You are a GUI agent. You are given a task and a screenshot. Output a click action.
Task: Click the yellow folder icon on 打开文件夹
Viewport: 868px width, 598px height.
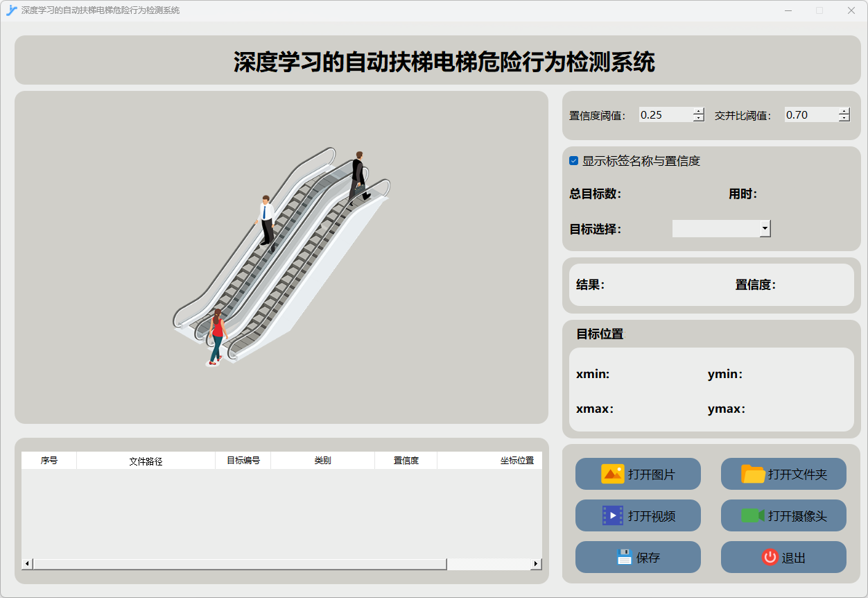pos(753,474)
